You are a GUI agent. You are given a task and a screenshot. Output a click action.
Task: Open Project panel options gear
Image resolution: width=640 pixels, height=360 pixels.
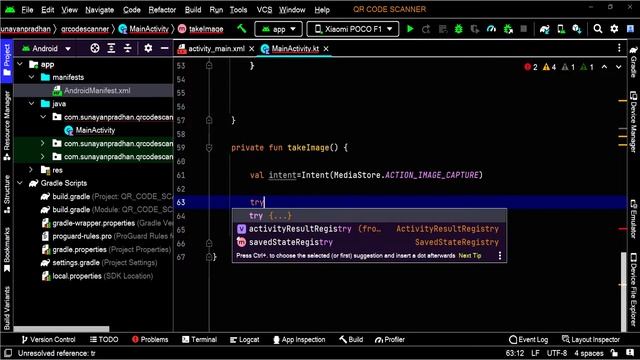[148, 49]
